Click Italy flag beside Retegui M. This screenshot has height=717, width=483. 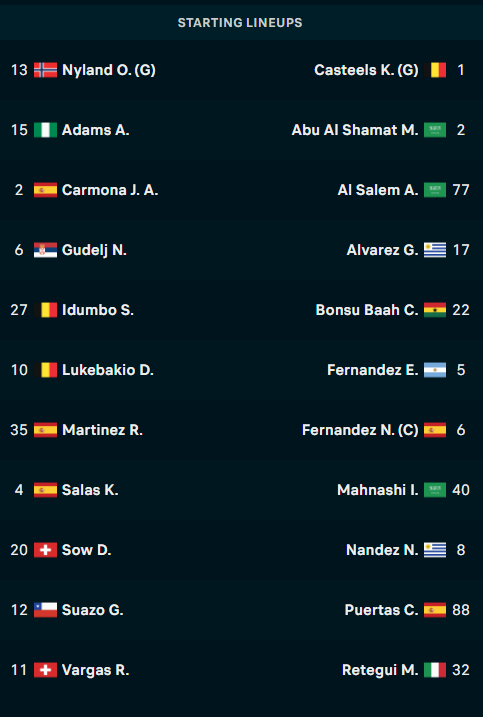tap(435, 670)
